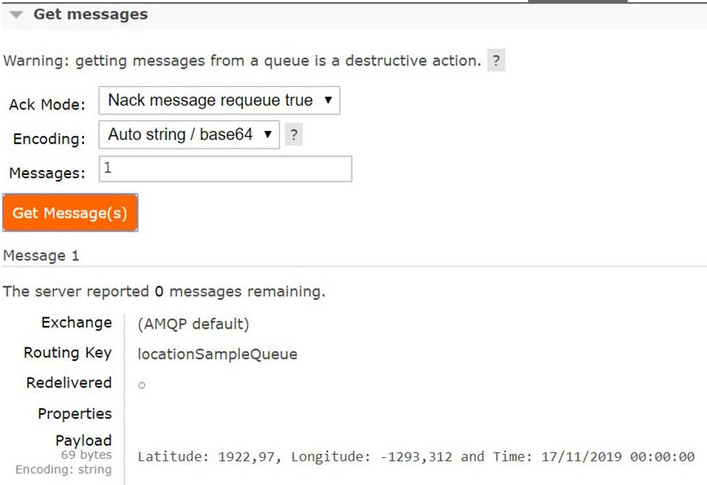Select the Message 1 header
Screen dimensions: 707x485
[x=41, y=256]
